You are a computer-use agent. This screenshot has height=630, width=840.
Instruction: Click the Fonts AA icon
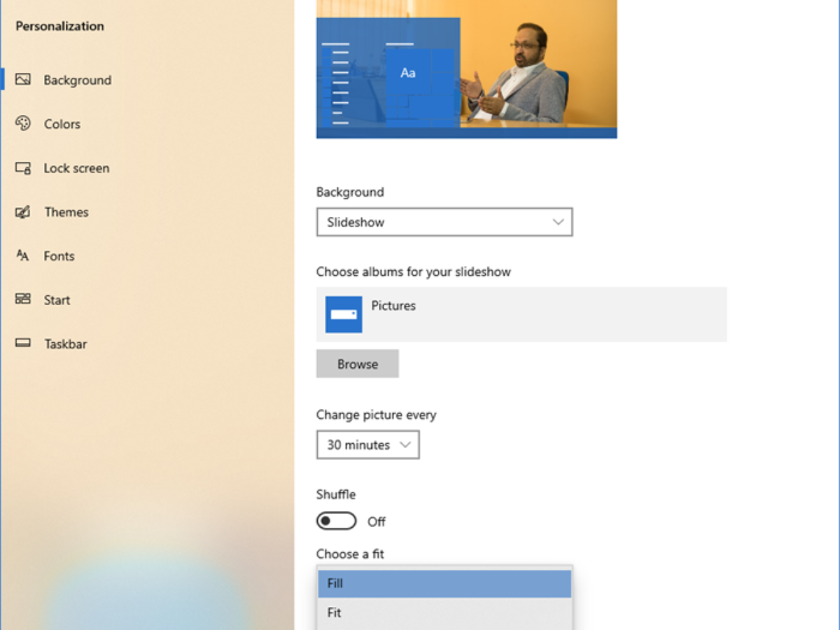[23, 255]
